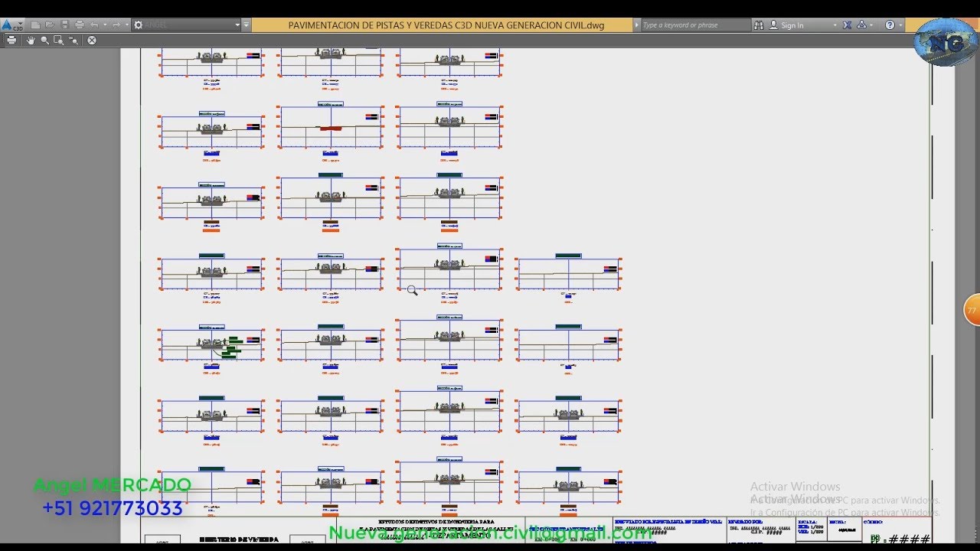
Task: Select the Zoom Original tool
Action: pyautogui.click(x=73, y=40)
